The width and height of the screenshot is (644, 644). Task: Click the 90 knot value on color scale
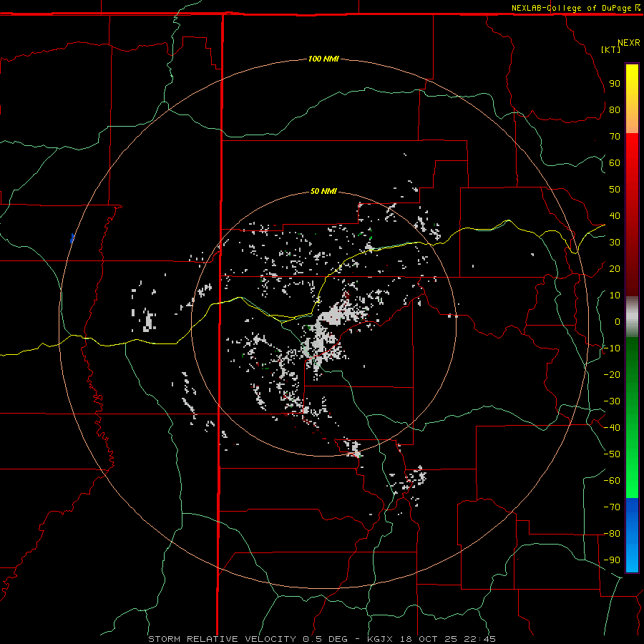615,84
